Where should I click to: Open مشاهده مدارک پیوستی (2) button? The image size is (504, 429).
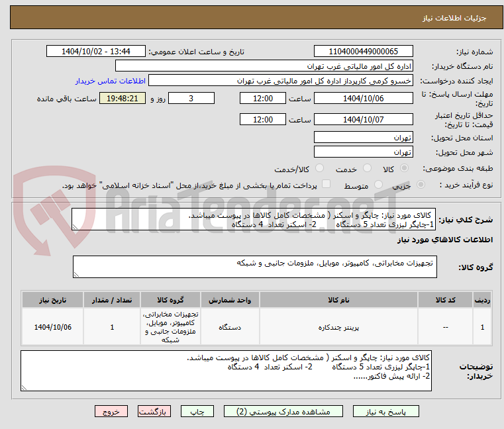[x=283, y=411]
